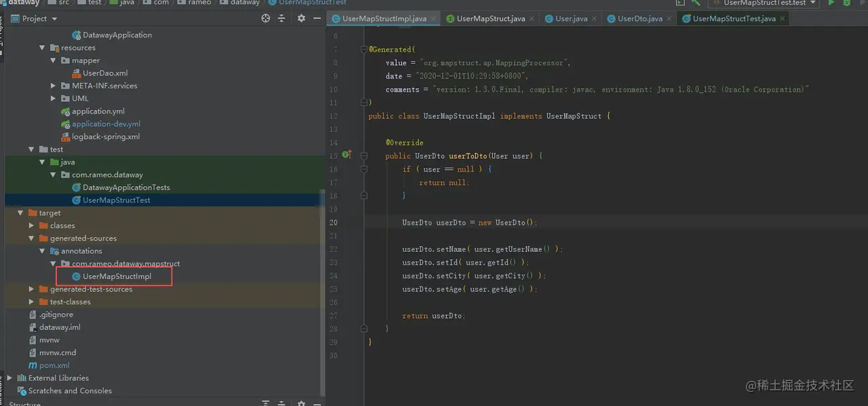
Task: Switch to the UserDto.java tab
Action: (x=639, y=19)
